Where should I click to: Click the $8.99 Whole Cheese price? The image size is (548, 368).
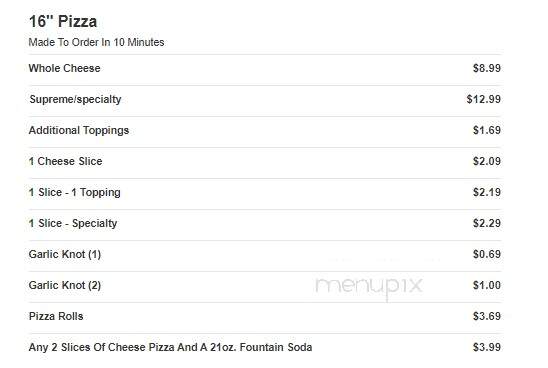487,68
